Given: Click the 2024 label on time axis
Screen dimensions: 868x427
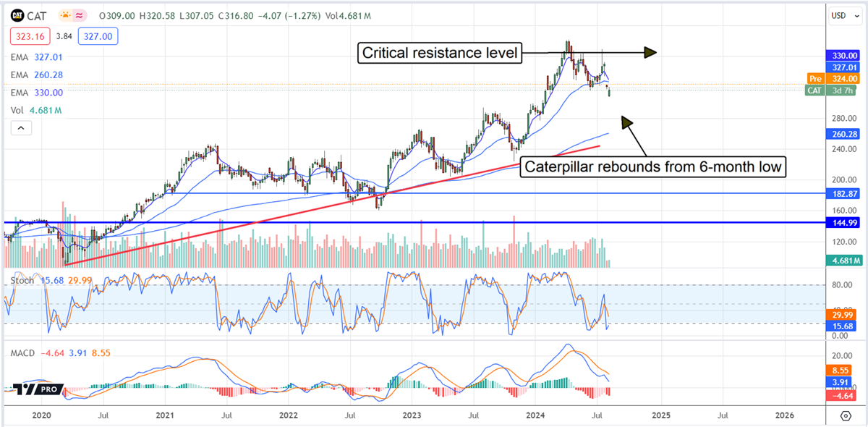Looking at the screenshot, I should coord(537,415).
